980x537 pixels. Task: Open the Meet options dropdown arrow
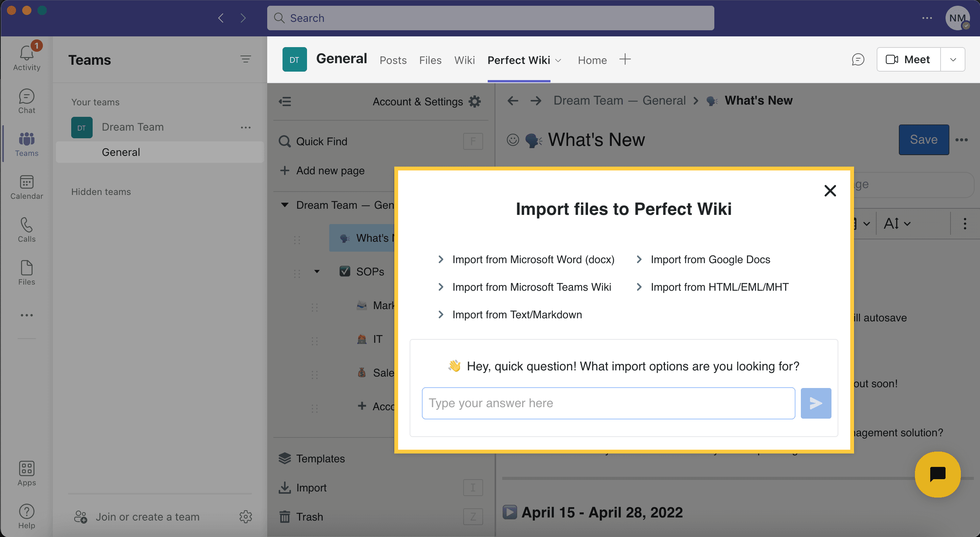[x=953, y=59]
